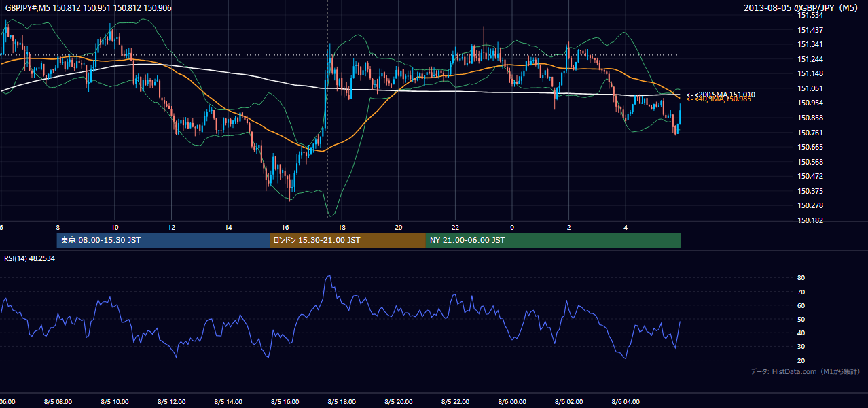Click RSI scale value 40
The height and width of the screenshot is (408, 868).
[x=801, y=333]
